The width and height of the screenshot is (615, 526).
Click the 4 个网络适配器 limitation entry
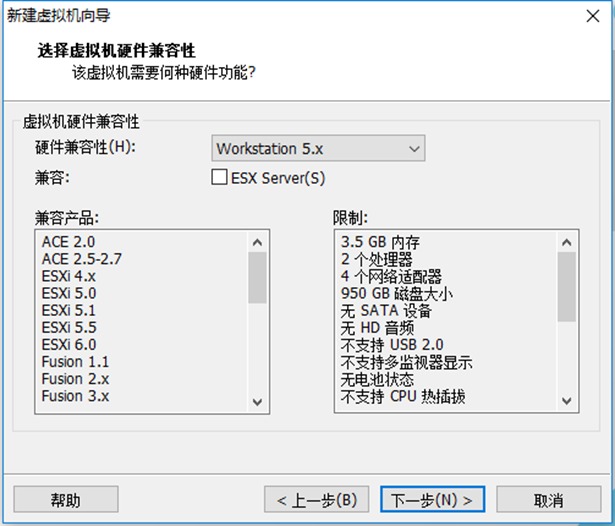pos(391,276)
